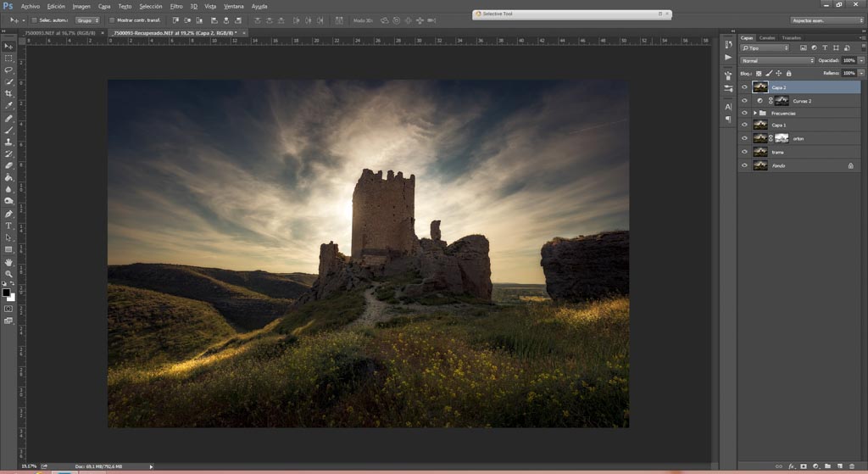Select the Lasso tool
This screenshot has width=868, height=474.
(x=8, y=70)
